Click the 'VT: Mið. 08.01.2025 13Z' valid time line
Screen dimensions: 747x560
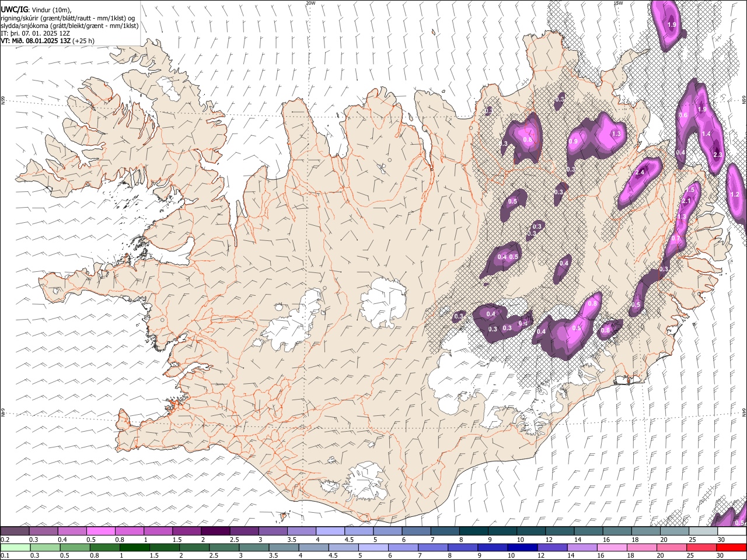point(36,41)
